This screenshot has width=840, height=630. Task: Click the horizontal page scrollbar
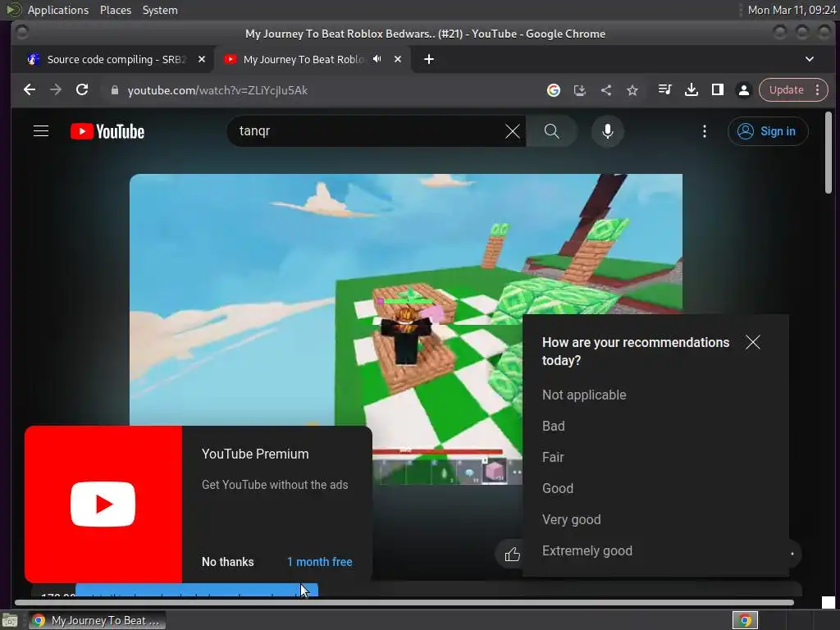(404, 603)
